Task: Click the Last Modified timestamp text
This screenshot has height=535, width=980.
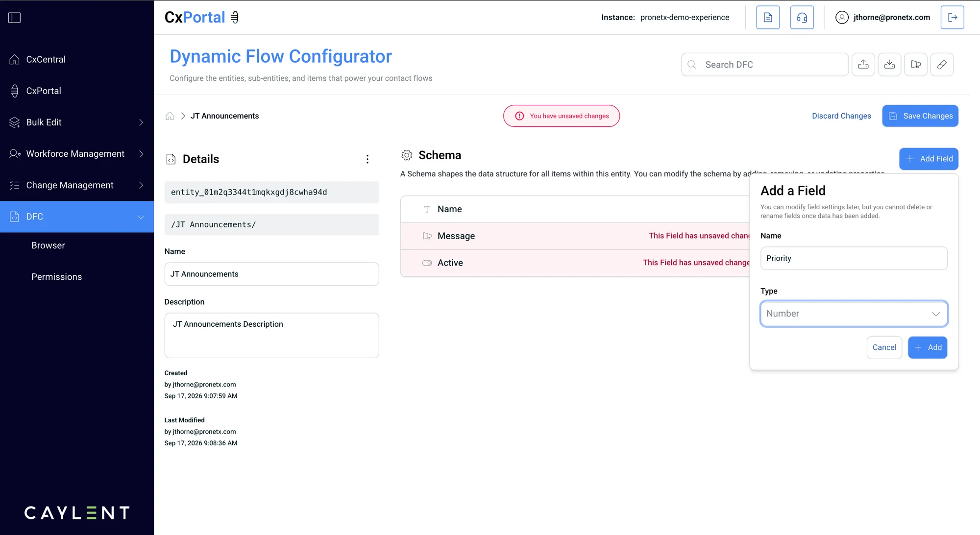Action: (x=201, y=443)
